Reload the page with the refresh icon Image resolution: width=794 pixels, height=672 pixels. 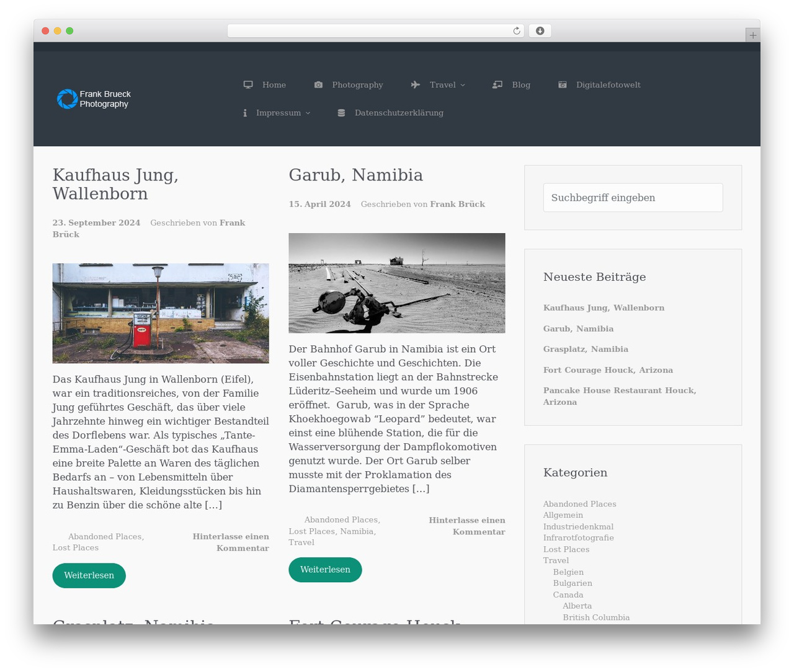tap(517, 31)
